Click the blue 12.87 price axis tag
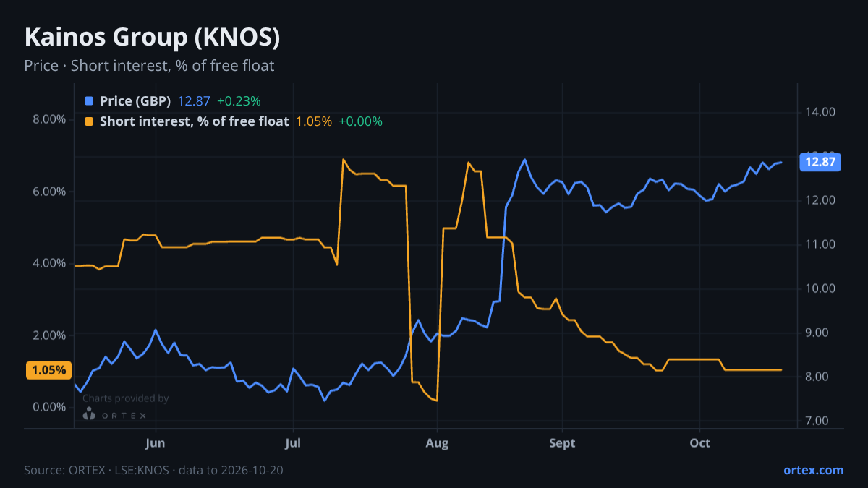This screenshot has width=868, height=488. [820, 162]
